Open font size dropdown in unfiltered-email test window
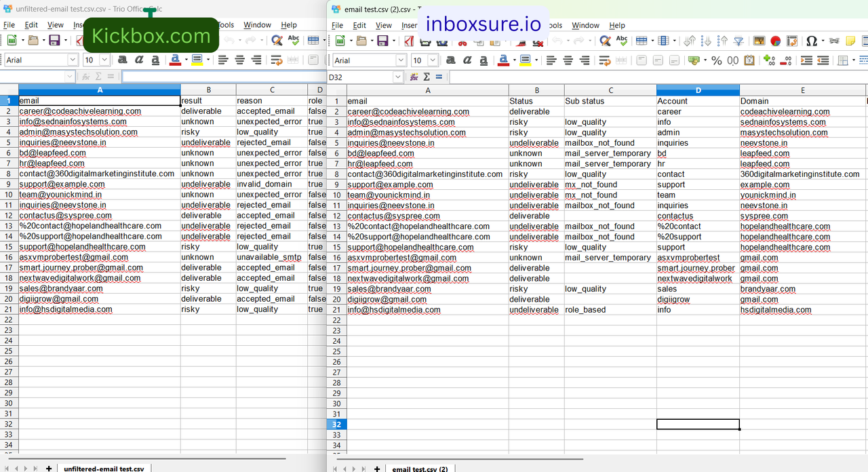 click(x=104, y=60)
